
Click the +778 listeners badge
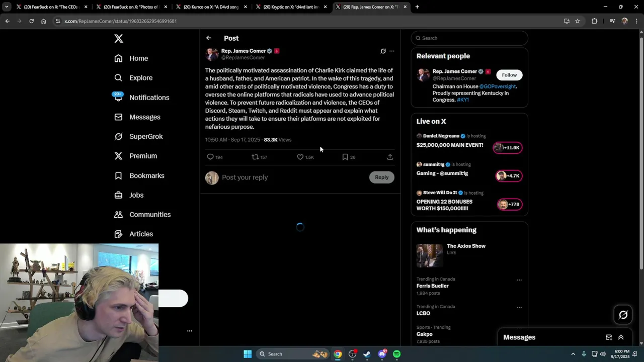click(509, 205)
